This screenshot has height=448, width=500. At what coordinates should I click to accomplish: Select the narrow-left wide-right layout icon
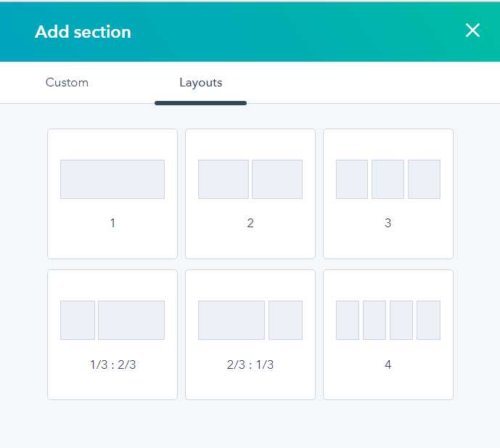(112, 320)
